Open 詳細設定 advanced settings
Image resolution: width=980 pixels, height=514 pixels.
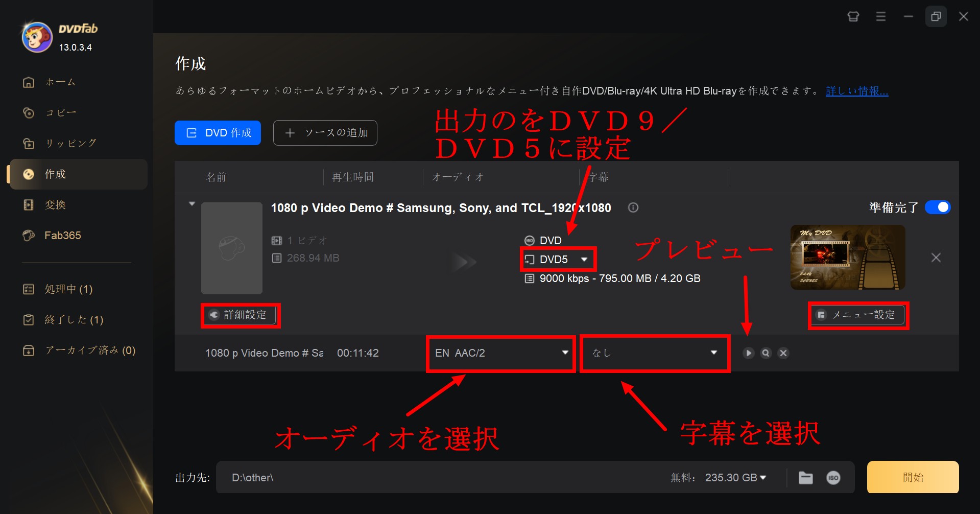(241, 315)
